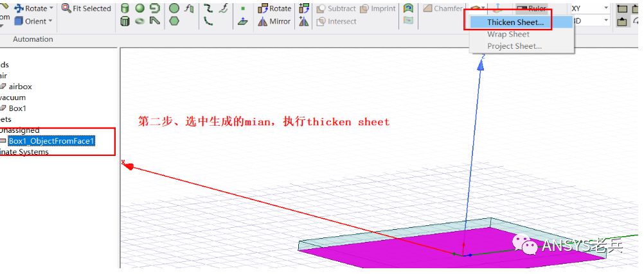Select Box1_ObjectFromFace1 in the model tree
644x274 pixels.
point(51,141)
